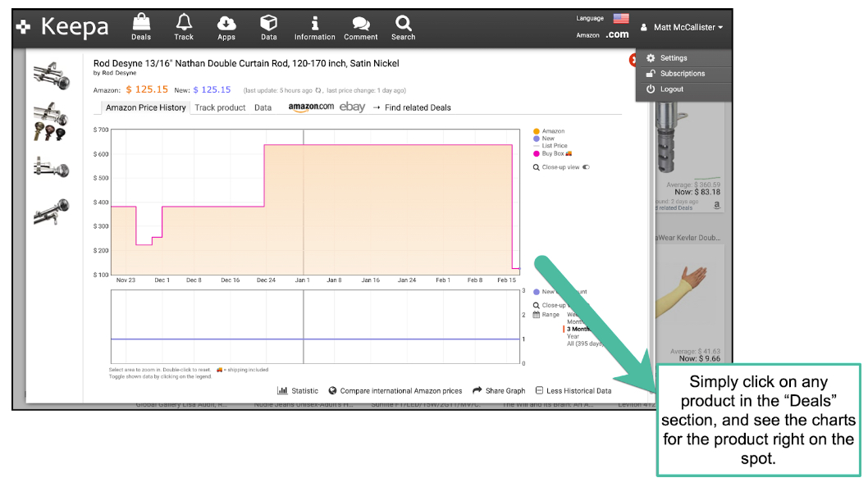Open the Information icon
The height and width of the screenshot is (487, 868).
tap(314, 26)
